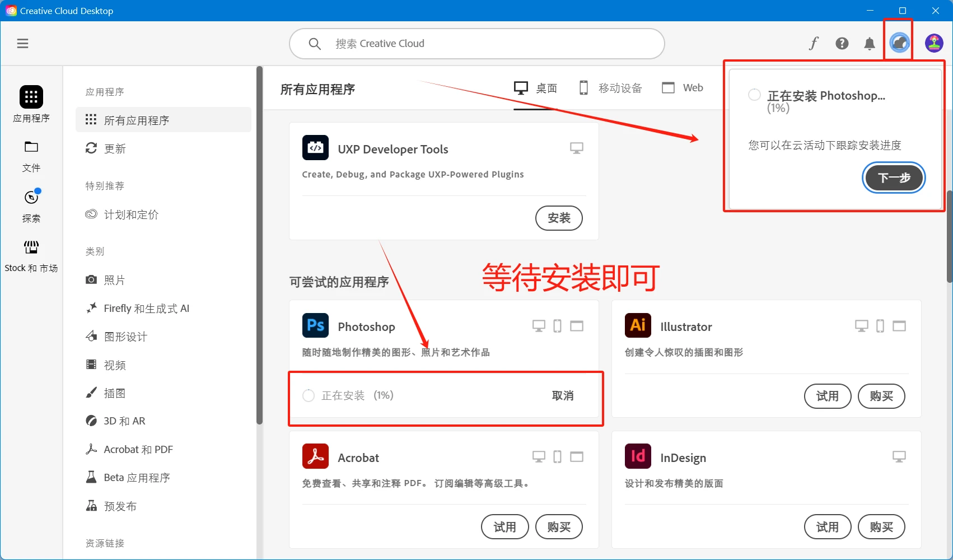The width and height of the screenshot is (953, 560).
Task: Open the help question mark icon
Action: [x=842, y=43]
